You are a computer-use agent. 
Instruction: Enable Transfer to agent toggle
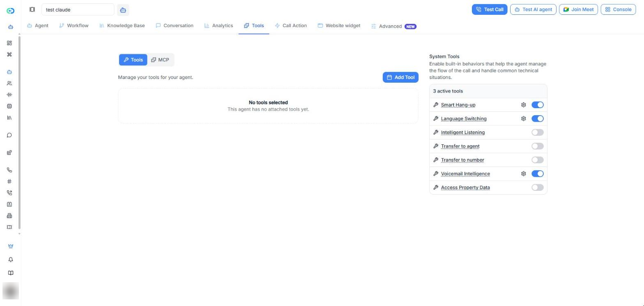tap(538, 146)
